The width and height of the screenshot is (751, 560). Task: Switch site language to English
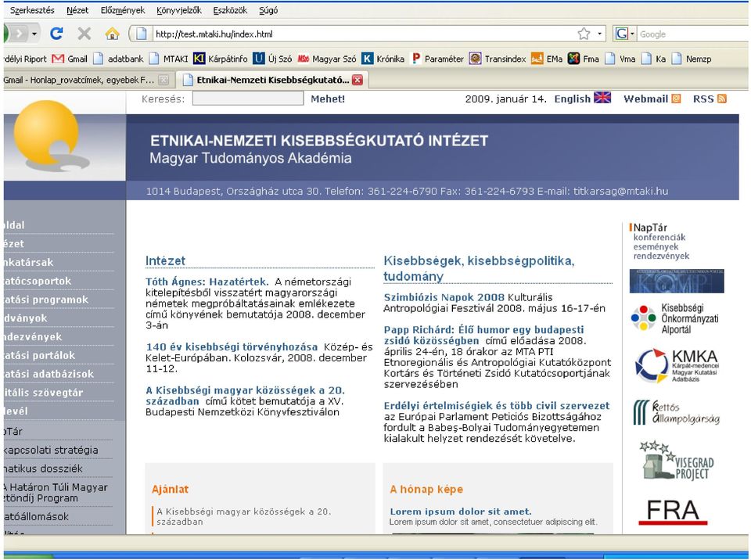573,99
